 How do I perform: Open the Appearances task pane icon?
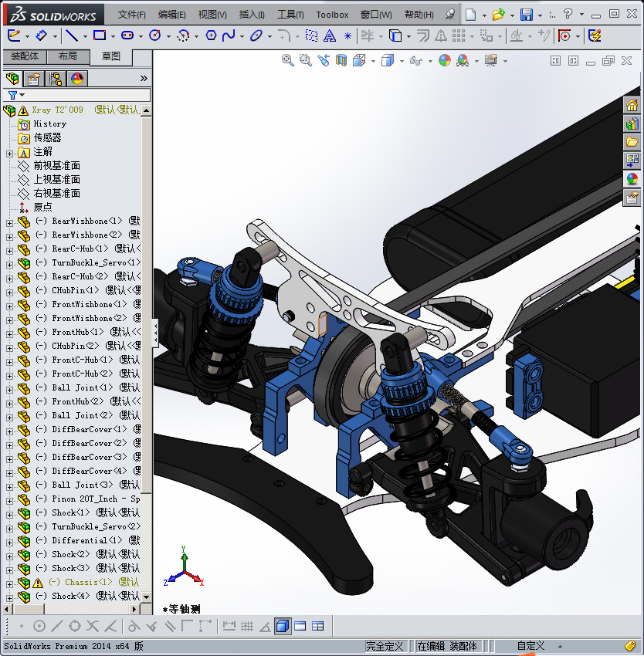tap(632, 179)
